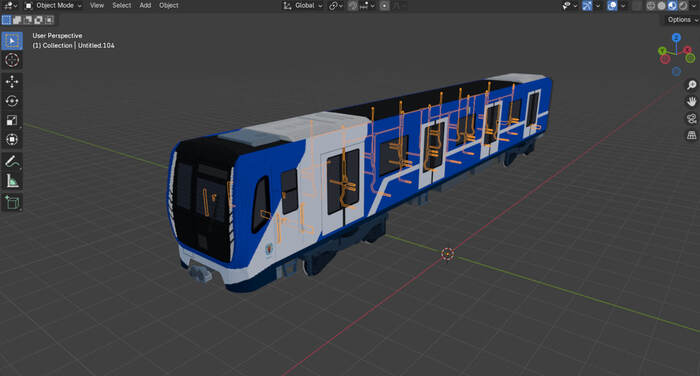Choose the Scale tool

[12, 120]
